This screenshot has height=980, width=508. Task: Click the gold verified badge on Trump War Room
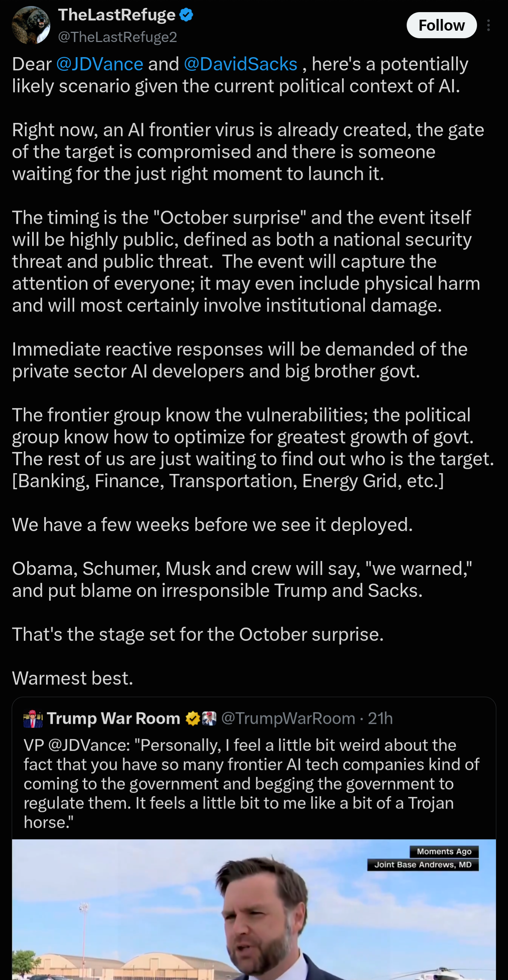click(193, 719)
